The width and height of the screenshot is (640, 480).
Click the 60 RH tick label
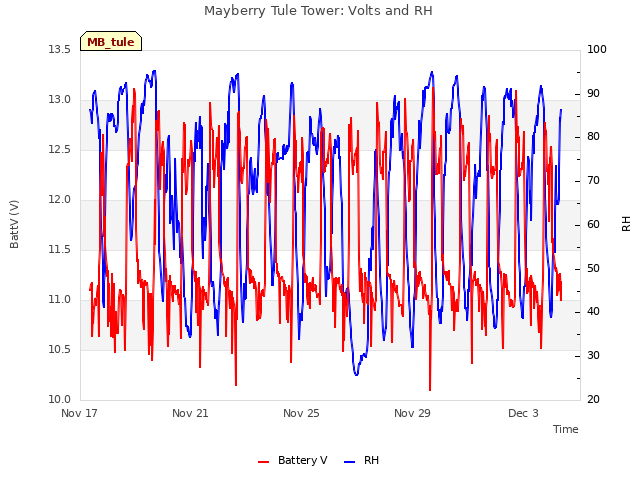coord(593,224)
